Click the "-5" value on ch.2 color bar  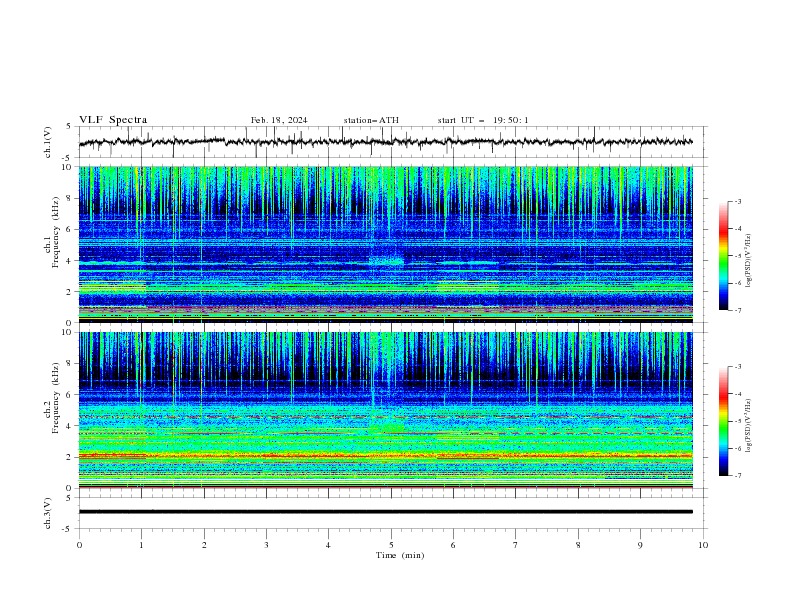tap(737, 421)
